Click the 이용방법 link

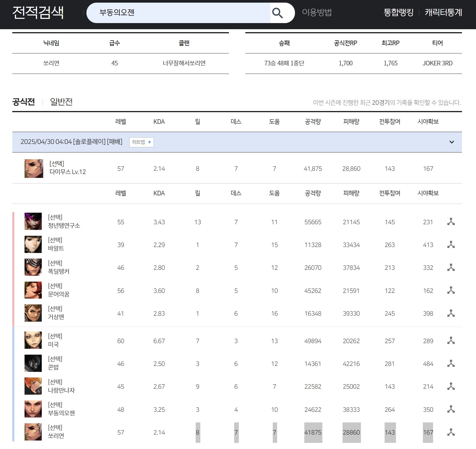click(x=317, y=13)
